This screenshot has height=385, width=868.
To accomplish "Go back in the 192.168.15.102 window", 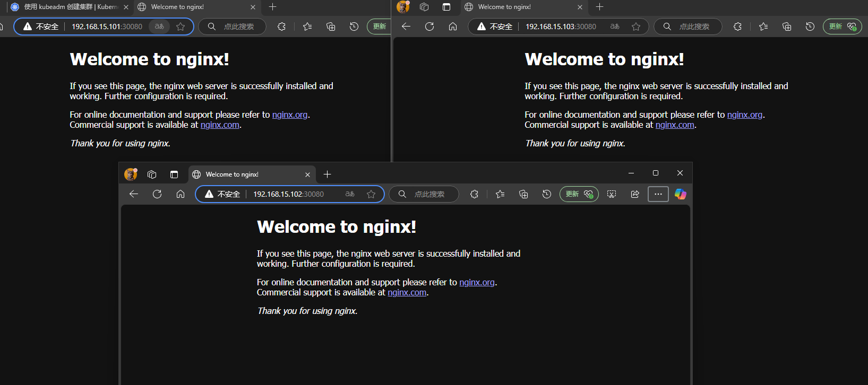I will click(x=134, y=194).
